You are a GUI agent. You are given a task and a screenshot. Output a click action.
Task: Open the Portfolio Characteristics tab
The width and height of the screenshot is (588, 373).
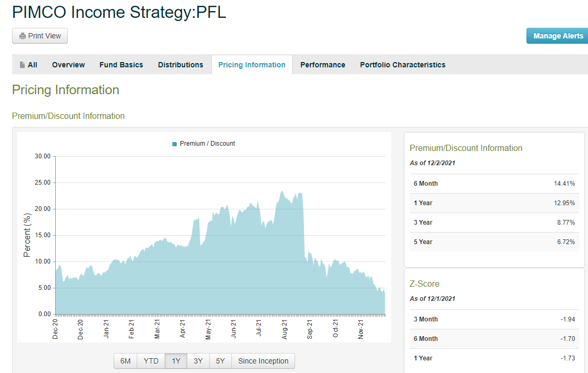coord(403,65)
